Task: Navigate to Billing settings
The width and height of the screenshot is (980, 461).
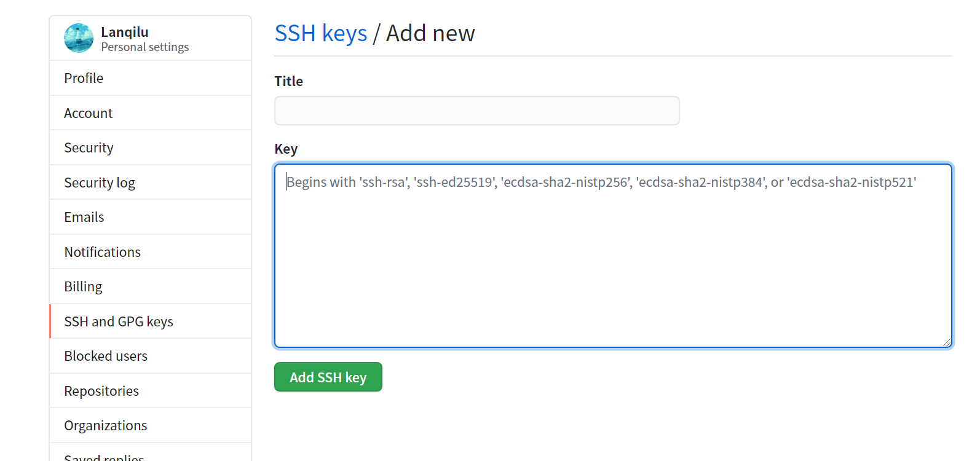Action: [82, 286]
